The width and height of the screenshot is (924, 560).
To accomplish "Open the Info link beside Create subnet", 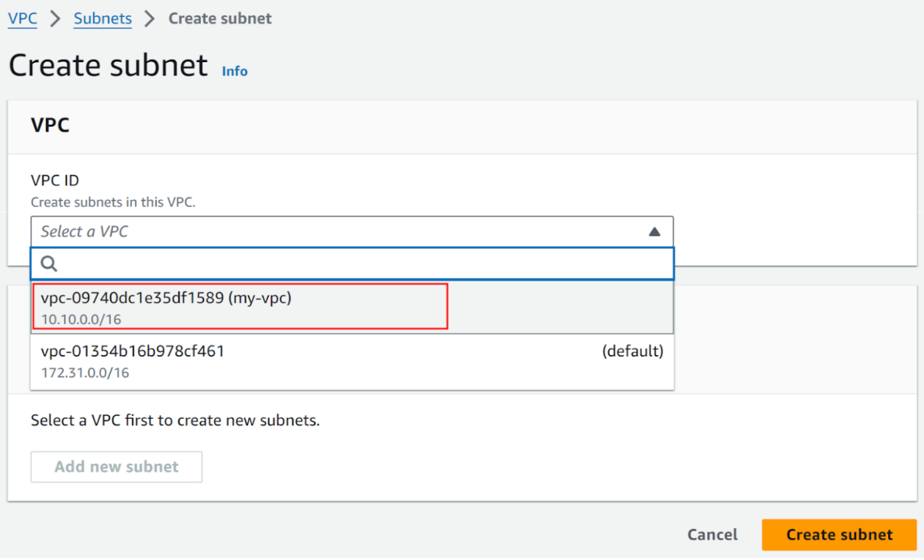I will coord(235,71).
